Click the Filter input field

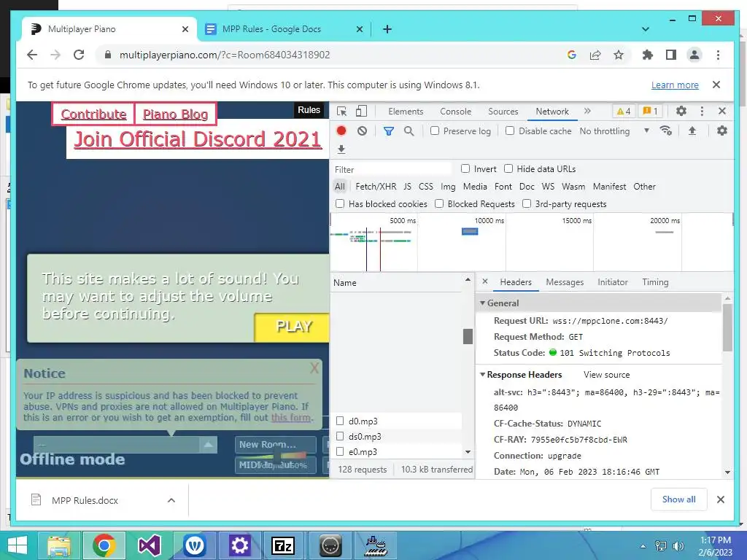point(392,169)
